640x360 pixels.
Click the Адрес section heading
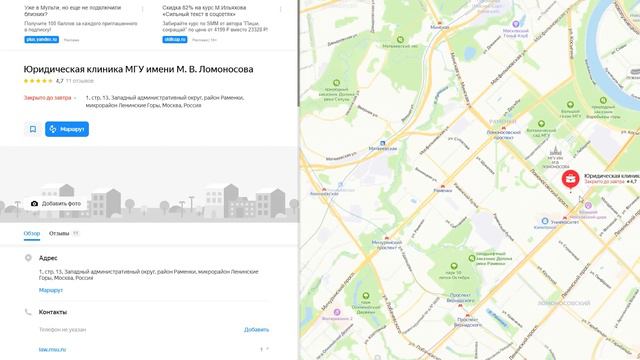pos(48,258)
